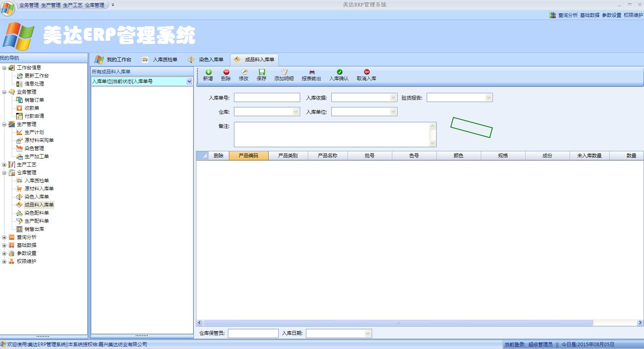
Task: Select 销售订单 in the navigation tree
Action: click(x=34, y=100)
